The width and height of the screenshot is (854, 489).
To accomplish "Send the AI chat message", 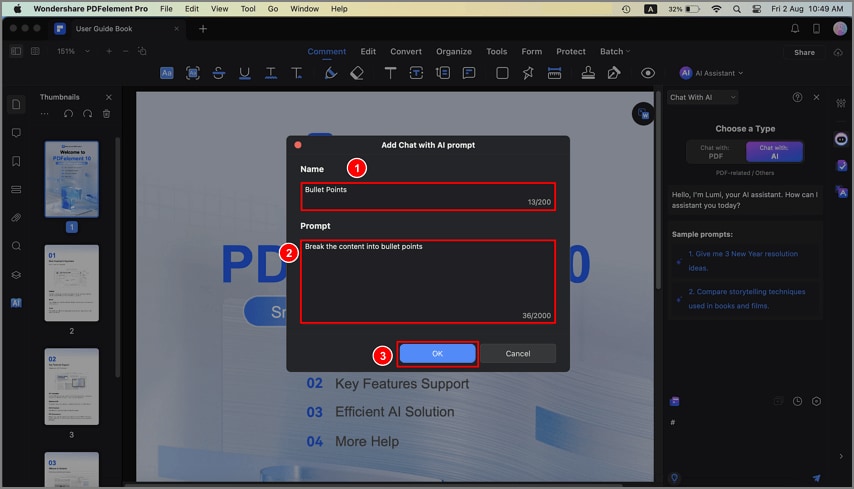I will click(816, 478).
